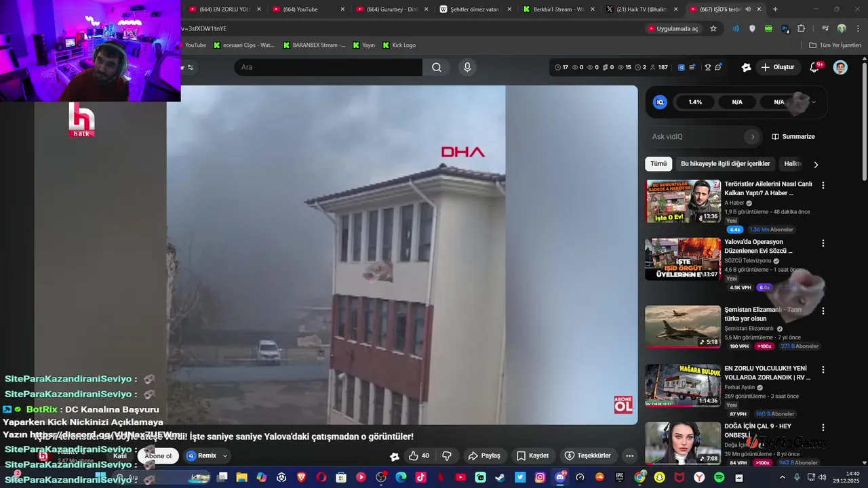Expand the Remix dropdown arrow
Viewport: 868px width, 488px height.
click(x=225, y=455)
